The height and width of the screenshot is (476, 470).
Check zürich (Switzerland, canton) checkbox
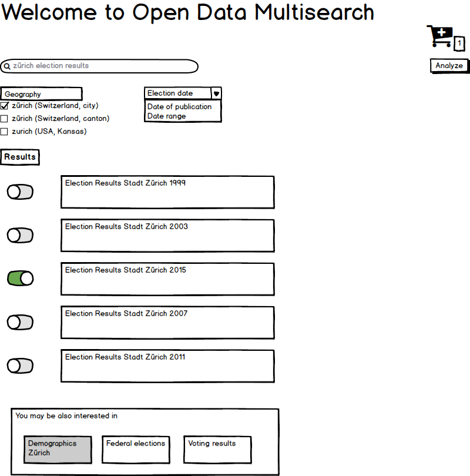click(x=4, y=118)
